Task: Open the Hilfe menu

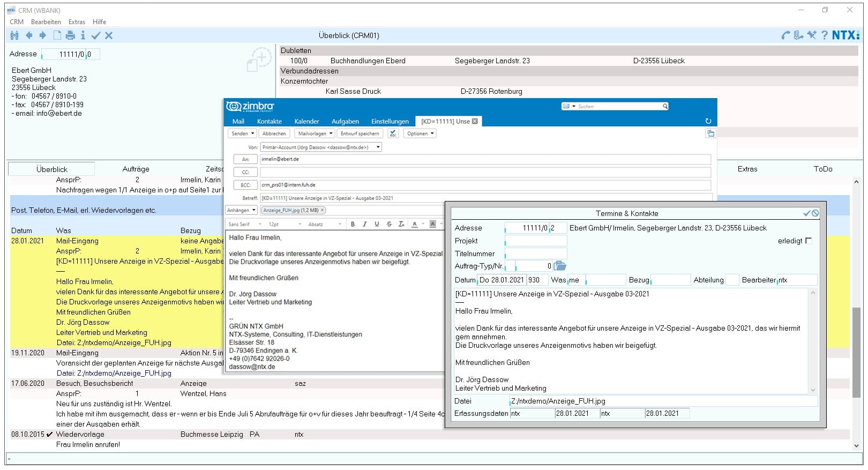Action: tap(99, 22)
